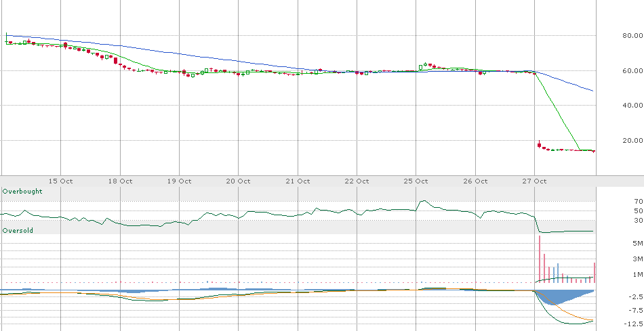Click the -2.5 MACD axis value
644x331 pixels.
tap(636, 296)
